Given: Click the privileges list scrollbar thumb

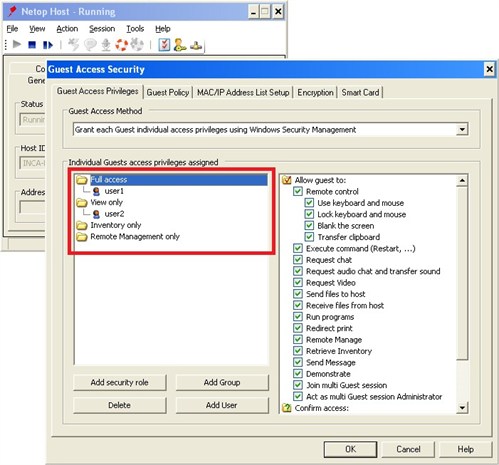Looking at the screenshot, I should (x=462, y=273).
